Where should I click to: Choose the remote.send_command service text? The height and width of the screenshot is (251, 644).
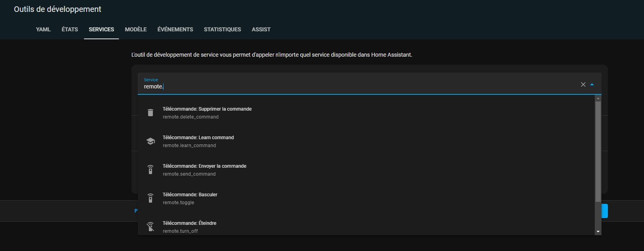189,174
